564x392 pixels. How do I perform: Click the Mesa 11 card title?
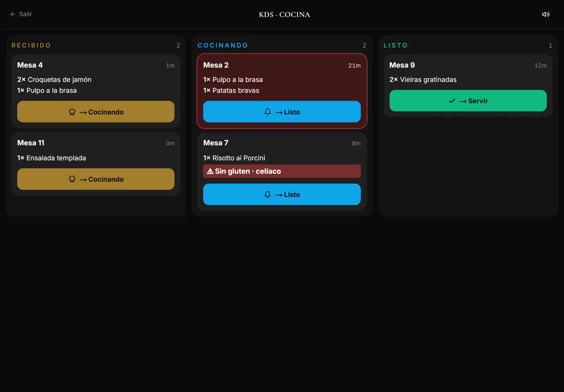31,143
